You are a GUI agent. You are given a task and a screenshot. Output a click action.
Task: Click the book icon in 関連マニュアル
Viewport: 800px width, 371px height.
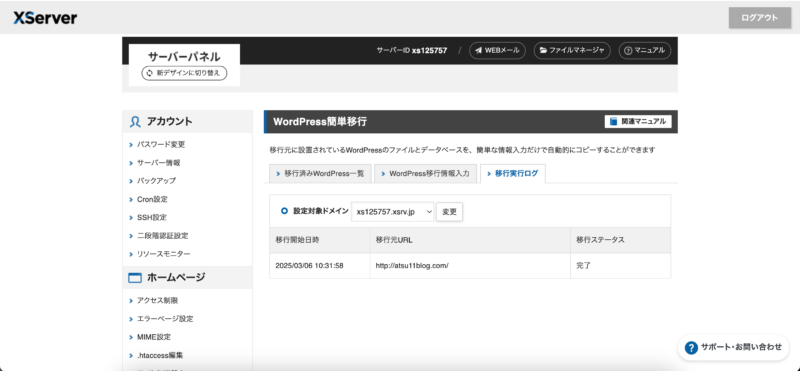[613, 121]
